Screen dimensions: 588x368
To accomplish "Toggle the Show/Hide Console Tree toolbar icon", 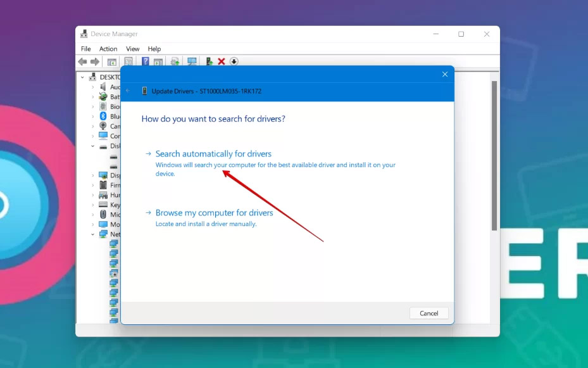I will (x=112, y=62).
